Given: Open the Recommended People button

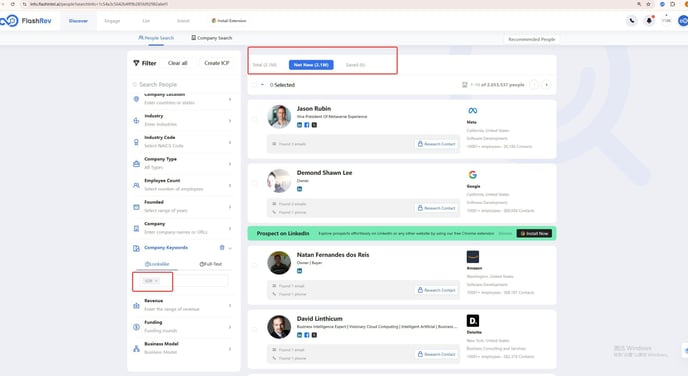Looking at the screenshot, I should [x=531, y=39].
